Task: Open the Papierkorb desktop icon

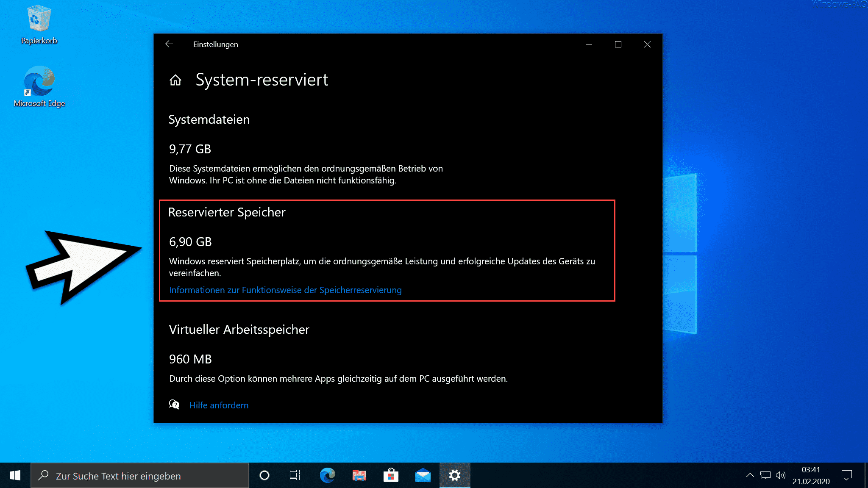Action: click(39, 25)
